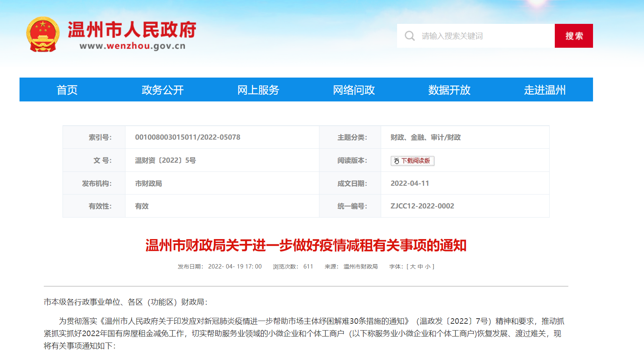Click the index number 001008003015011/2022-05078
Image resolution: width=644 pixels, height=360 pixels.
click(188, 137)
